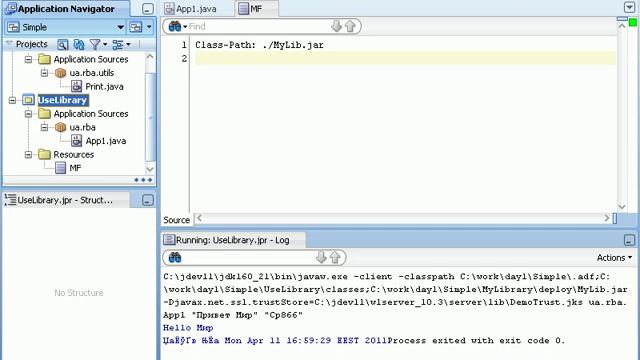
Task: Click the log binoculars search icon
Action: tap(175, 258)
